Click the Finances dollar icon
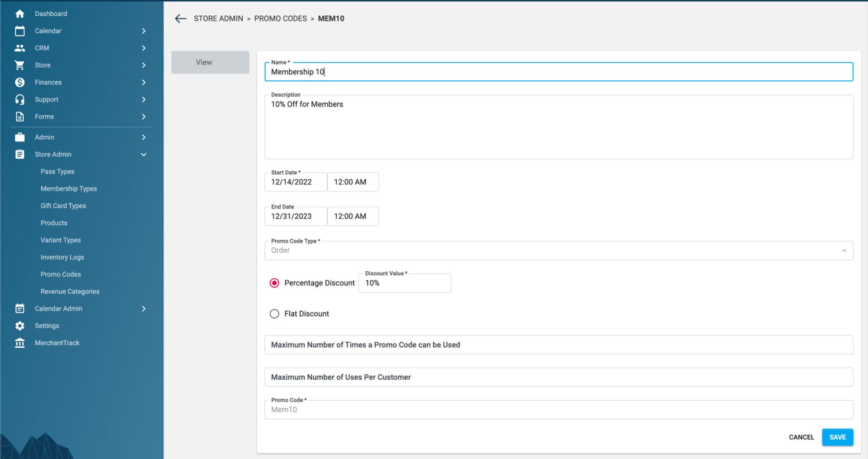Image resolution: width=868 pixels, height=459 pixels. click(20, 83)
